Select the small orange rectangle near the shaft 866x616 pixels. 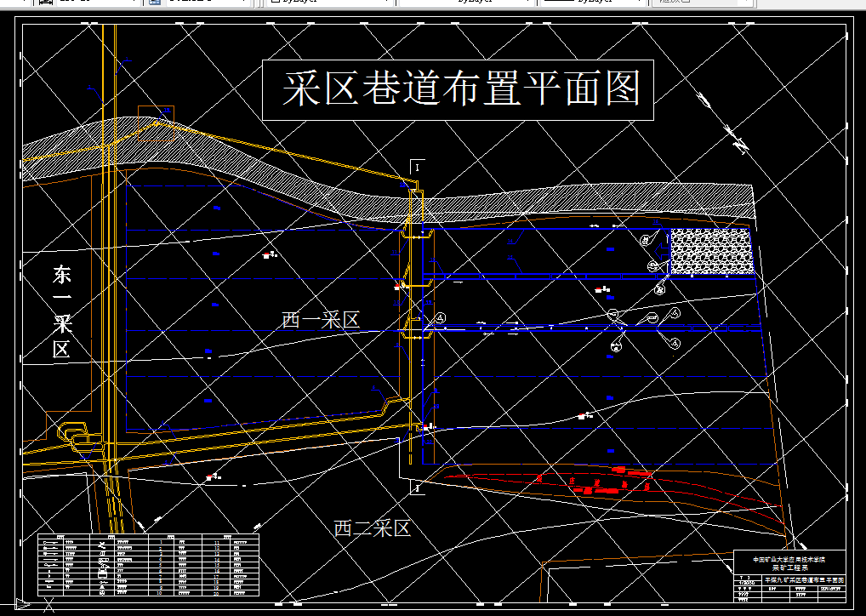coord(156,123)
